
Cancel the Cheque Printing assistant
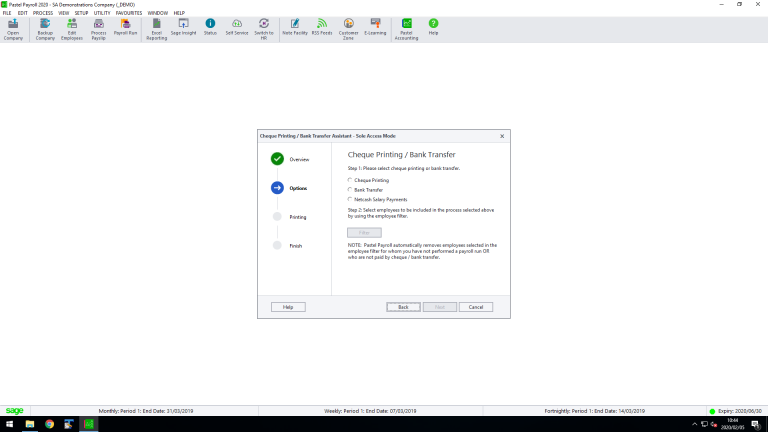coord(476,307)
